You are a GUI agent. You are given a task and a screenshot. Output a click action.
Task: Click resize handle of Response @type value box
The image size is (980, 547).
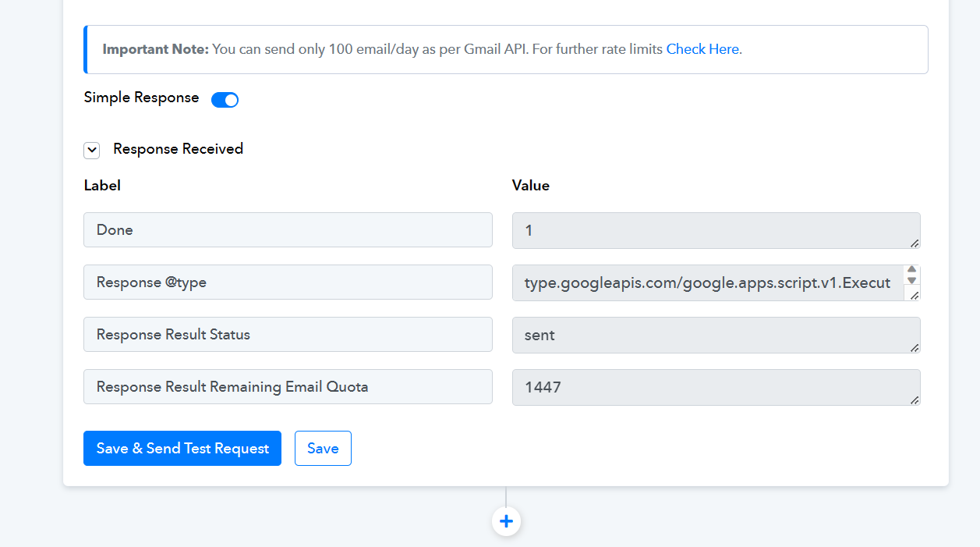click(x=914, y=295)
